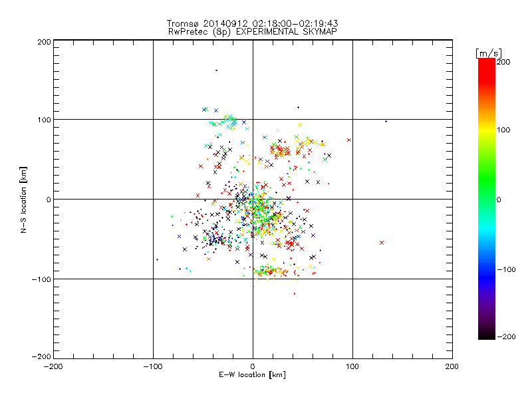This screenshot has height=399, width=532.
Task: Click the "E-W location [km]" axis label
Action: [x=252, y=375]
